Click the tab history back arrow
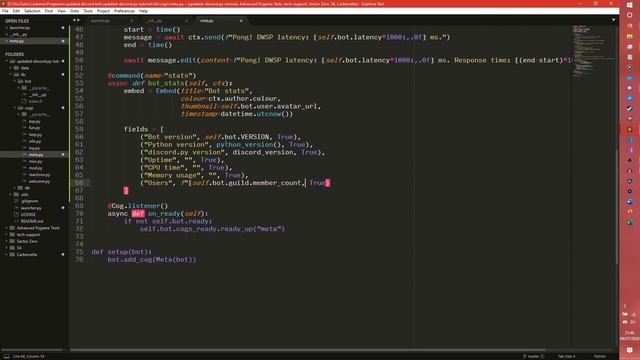Screen dimensions: 640x360 pyautogui.click(x=74, y=20)
